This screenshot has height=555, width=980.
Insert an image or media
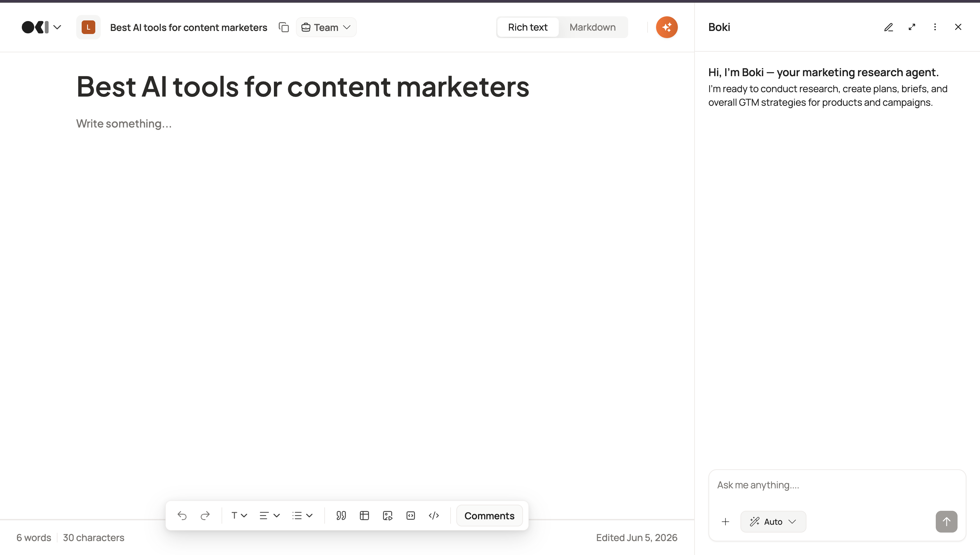click(x=388, y=515)
